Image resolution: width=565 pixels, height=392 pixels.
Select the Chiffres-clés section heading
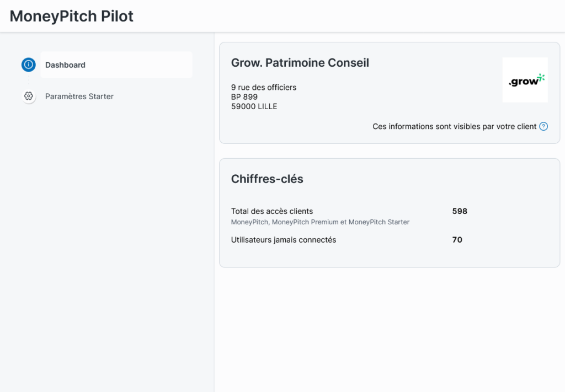point(267,179)
